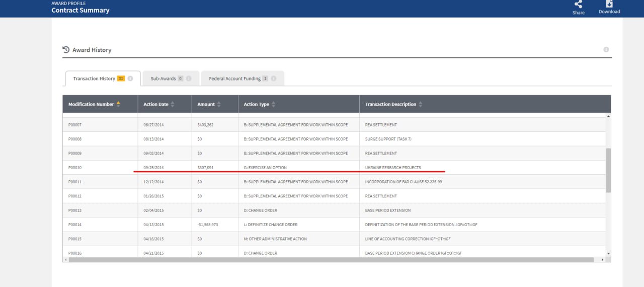The width and height of the screenshot is (644, 287).
Task: Click info icon beside Sub-Awards tab
Action: tap(189, 79)
